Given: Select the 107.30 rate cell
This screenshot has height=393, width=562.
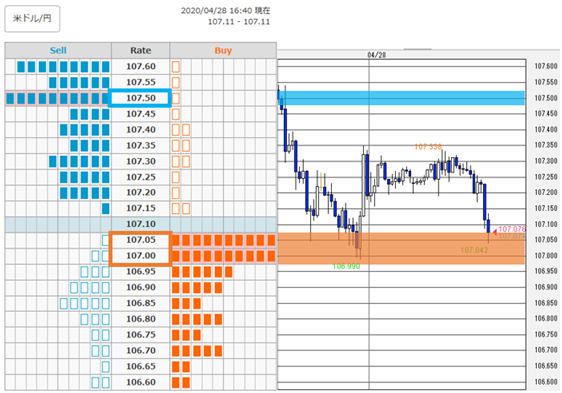Looking at the screenshot, I should point(140,161).
